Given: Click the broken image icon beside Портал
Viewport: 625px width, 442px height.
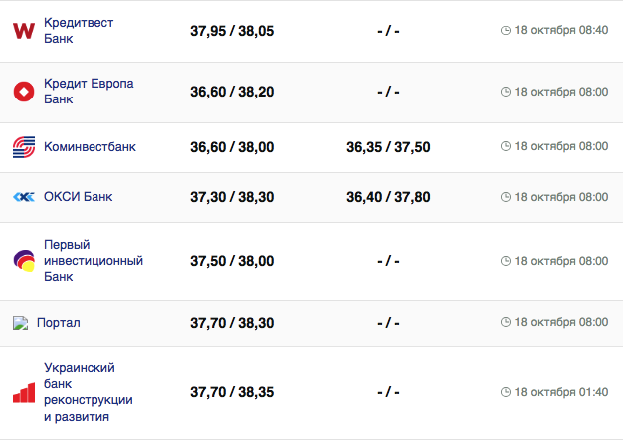Looking at the screenshot, I should click(20, 323).
